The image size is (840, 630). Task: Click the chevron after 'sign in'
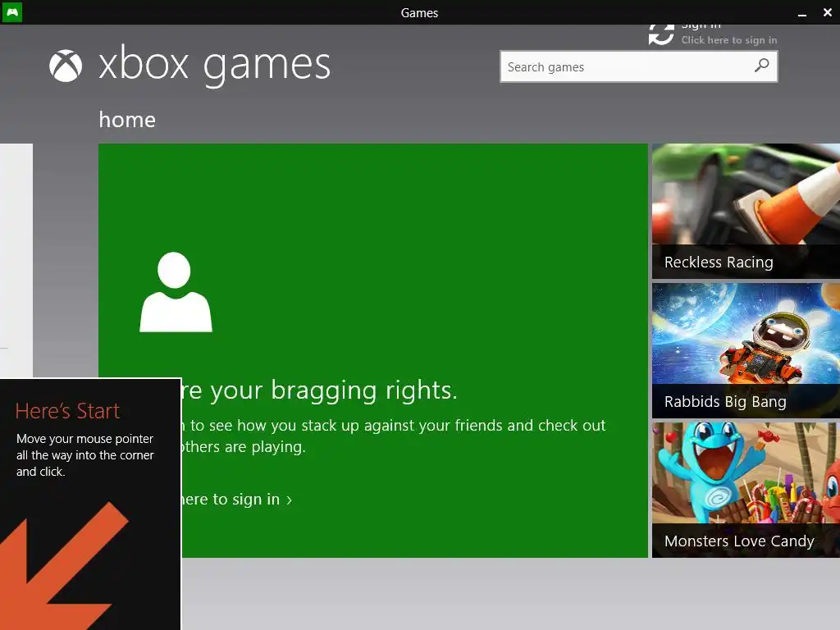pyautogui.click(x=290, y=500)
